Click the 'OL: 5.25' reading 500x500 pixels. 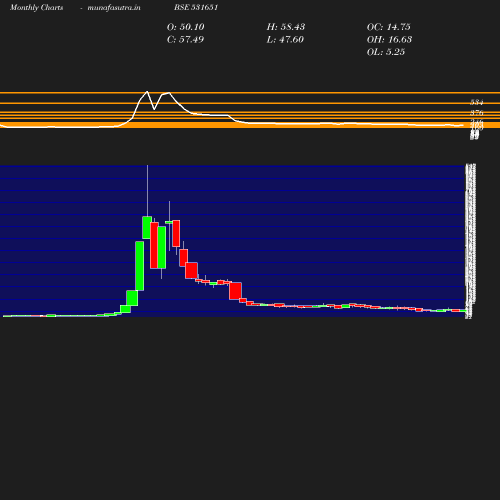[x=386, y=52]
